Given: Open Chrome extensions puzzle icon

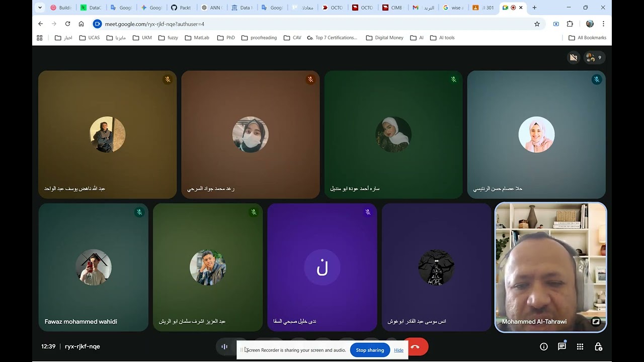Looking at the screenshot, I should (570, 24).
